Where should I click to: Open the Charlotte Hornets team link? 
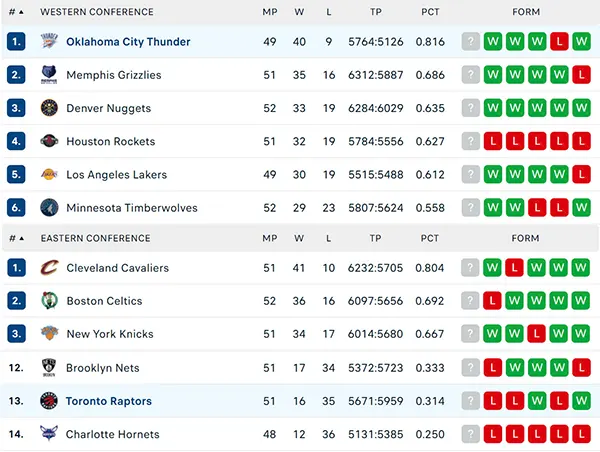click(x=112, y=434)
